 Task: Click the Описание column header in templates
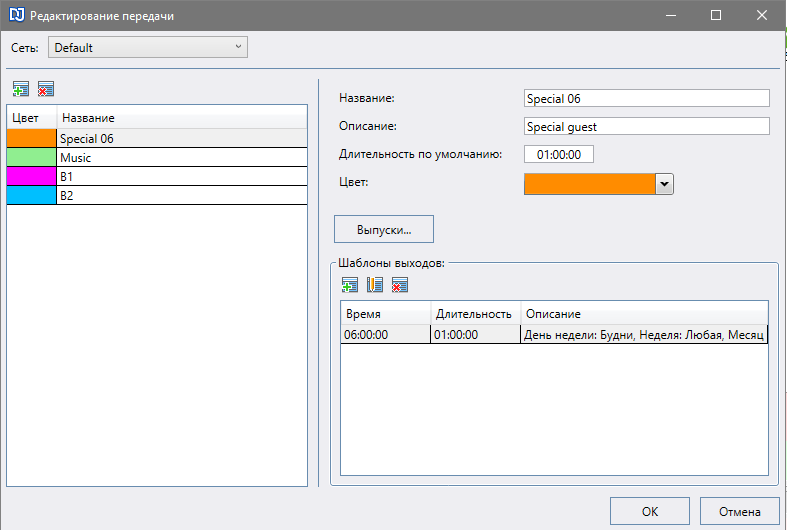pyautogui.click(x=644, y=314)
